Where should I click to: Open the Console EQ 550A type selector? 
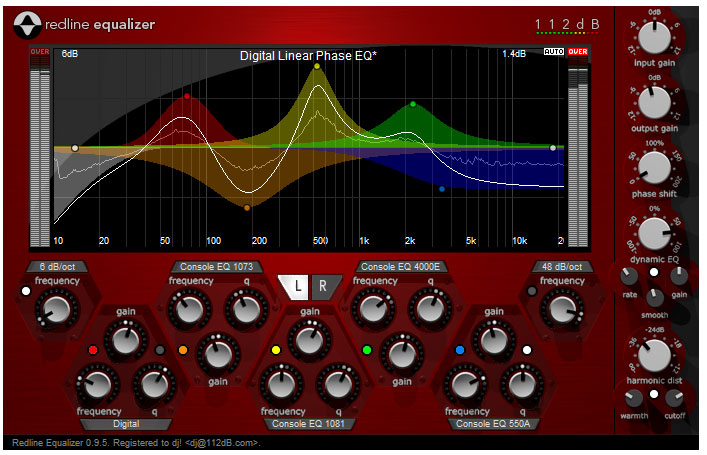click(x=493, y=424)
